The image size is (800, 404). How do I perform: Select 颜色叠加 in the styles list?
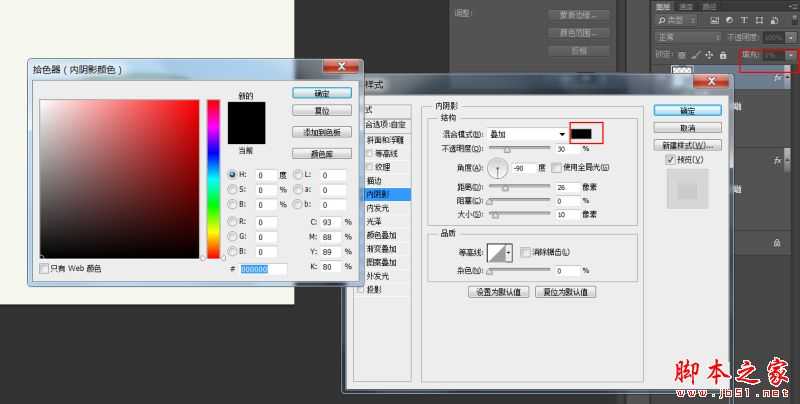pos(381,235)
